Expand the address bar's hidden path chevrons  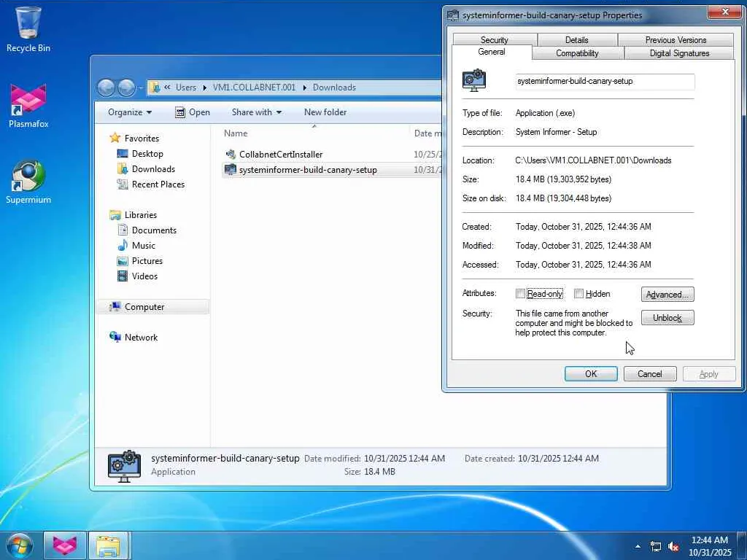pyautogui.click(x=167, y=87)
